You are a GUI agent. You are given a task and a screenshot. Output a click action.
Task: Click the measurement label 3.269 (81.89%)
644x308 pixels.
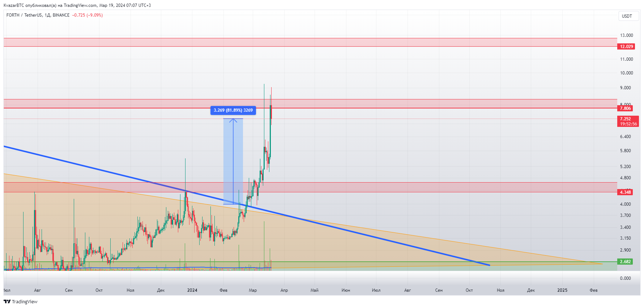(x=233, y=110)
